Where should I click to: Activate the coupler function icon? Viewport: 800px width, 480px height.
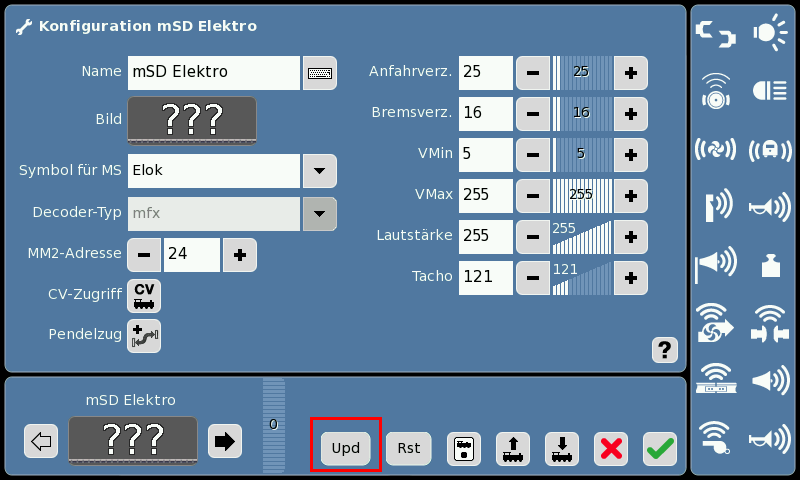(715, 34)
